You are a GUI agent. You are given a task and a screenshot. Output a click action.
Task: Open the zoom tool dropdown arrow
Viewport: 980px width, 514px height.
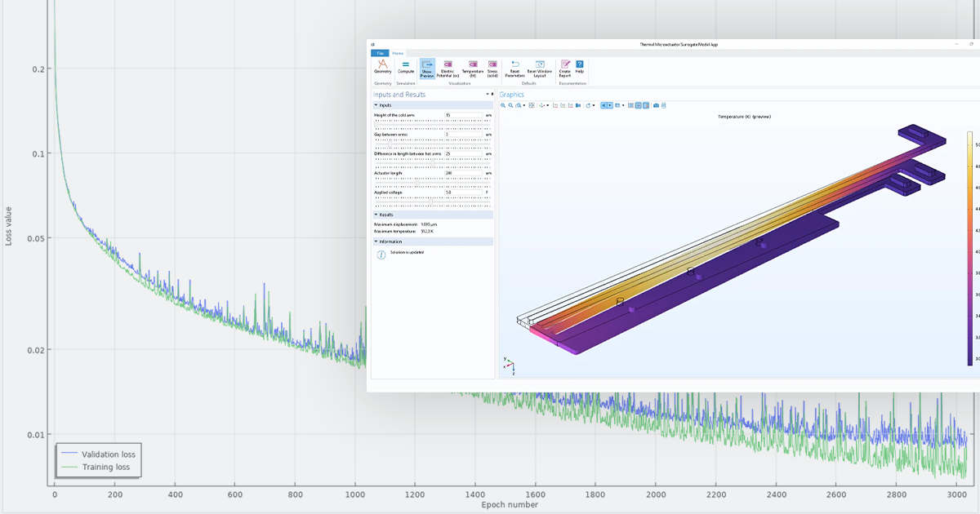point(524,105)
